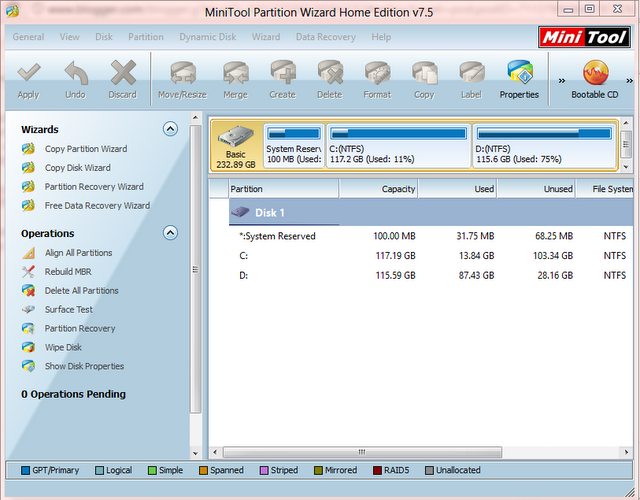Open the Data Recovery menu
This screenshot has height=500, width=640.
click(x=326, y=37)
